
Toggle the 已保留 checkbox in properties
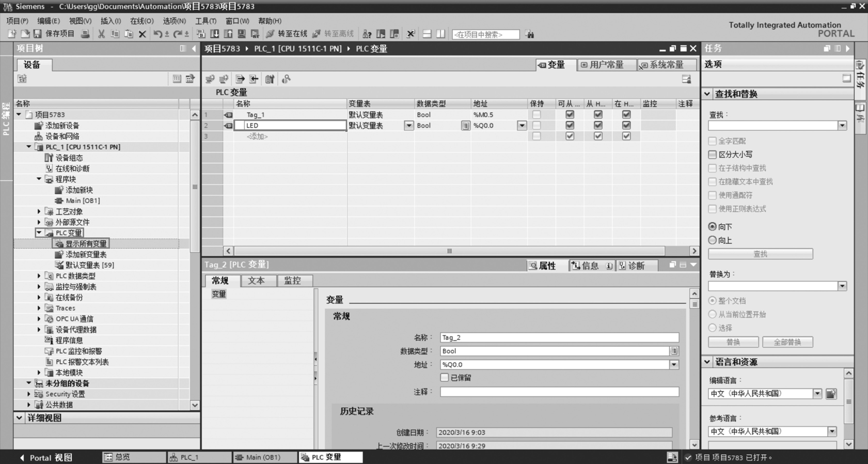click(x=445, y=378)
